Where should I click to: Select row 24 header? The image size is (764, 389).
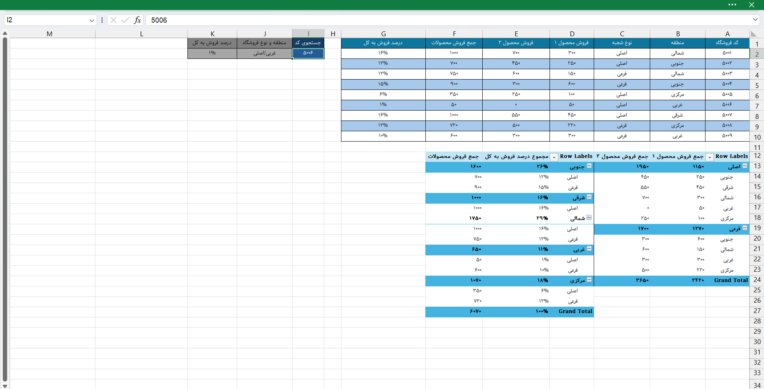pyautogui.click(x=757, y=280)
